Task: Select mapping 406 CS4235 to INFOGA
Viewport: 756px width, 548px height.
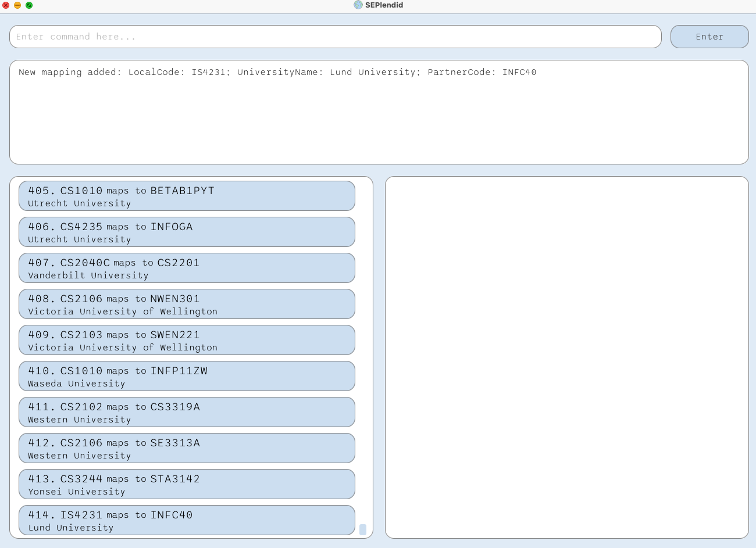Action: tap(187, 232)
